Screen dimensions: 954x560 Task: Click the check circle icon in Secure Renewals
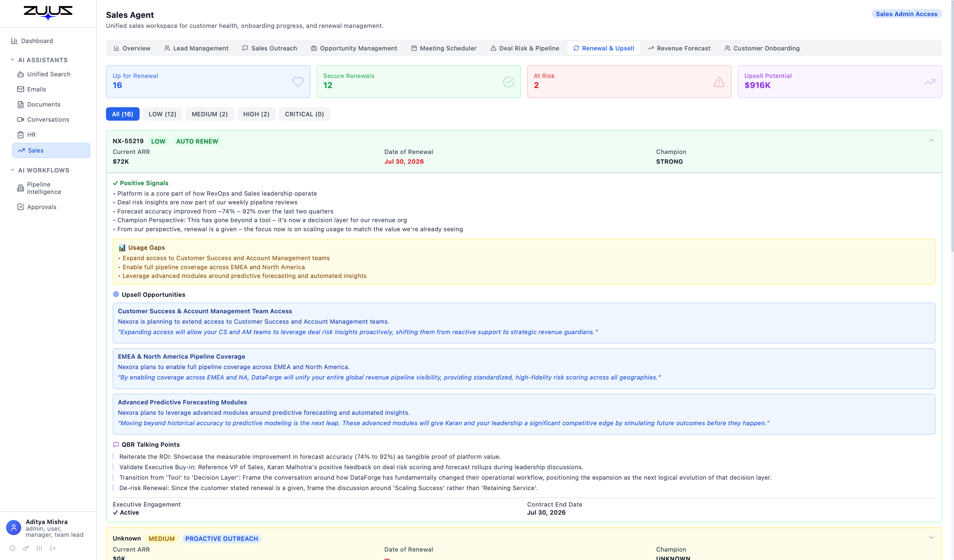coord(508,82)
